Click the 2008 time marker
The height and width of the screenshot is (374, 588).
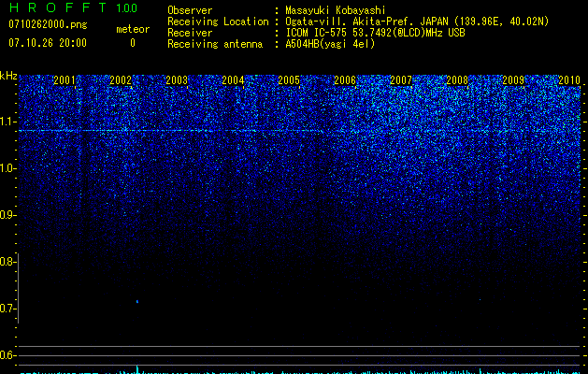pos(457,79)
